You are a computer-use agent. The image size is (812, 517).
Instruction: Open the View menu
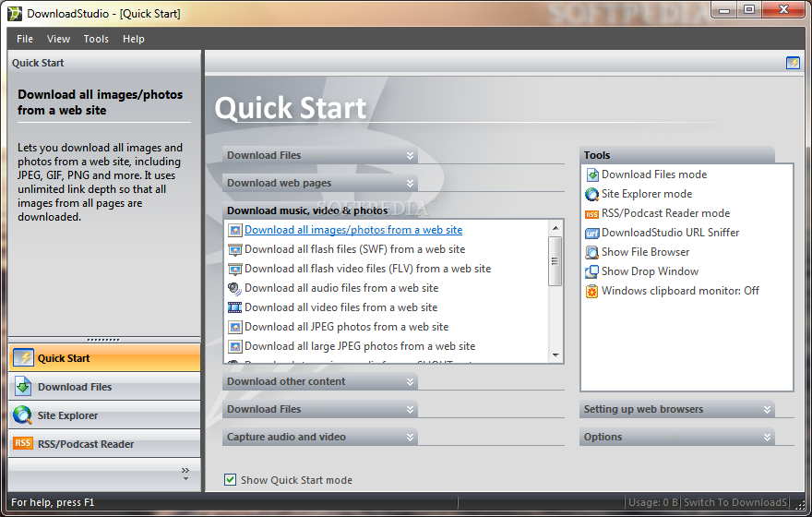[58, 39]
